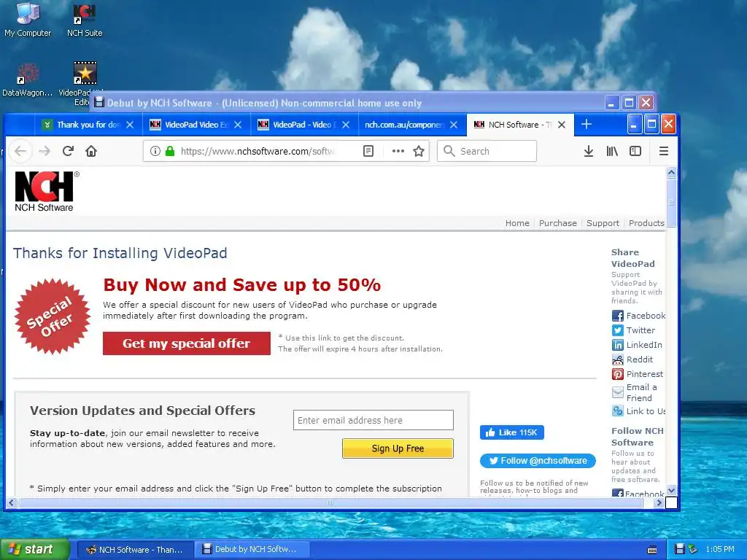Click 'Get my special offer' button

[186, 343]
